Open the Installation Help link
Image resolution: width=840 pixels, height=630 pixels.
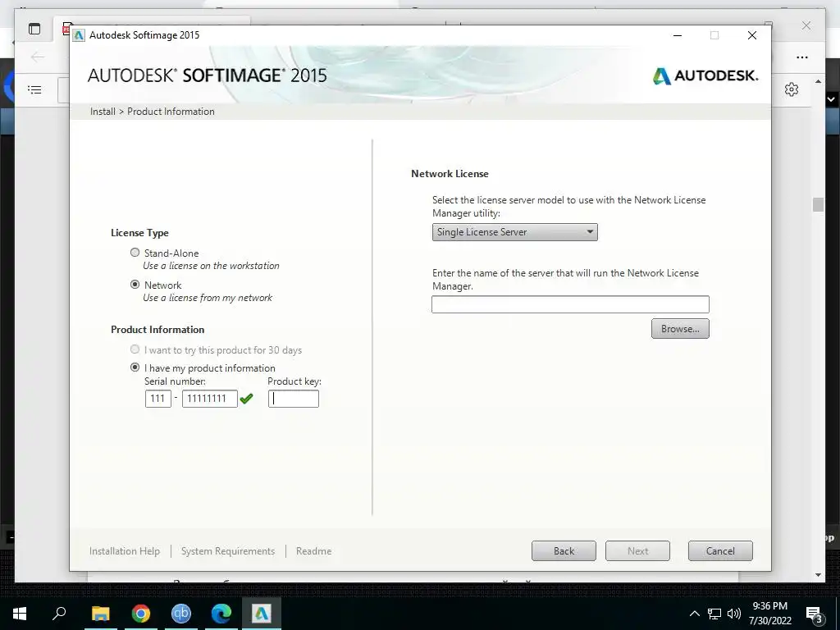point(125,550)
